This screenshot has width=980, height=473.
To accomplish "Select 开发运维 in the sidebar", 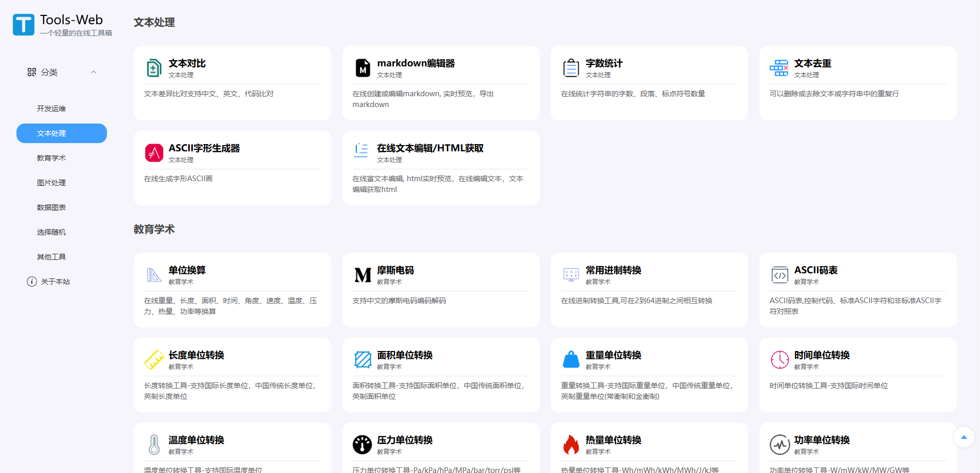I will point(51,109).
